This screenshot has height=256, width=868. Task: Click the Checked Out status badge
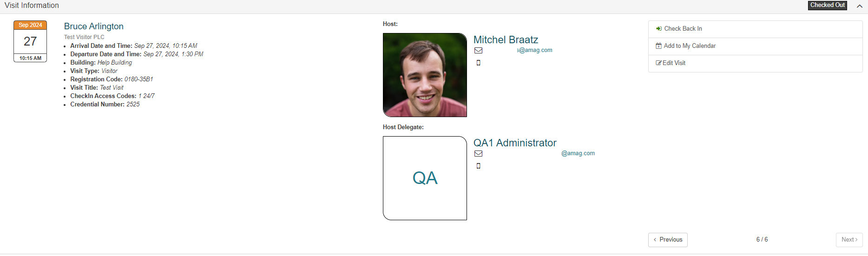pyautogui.click(x=828, y=5)
